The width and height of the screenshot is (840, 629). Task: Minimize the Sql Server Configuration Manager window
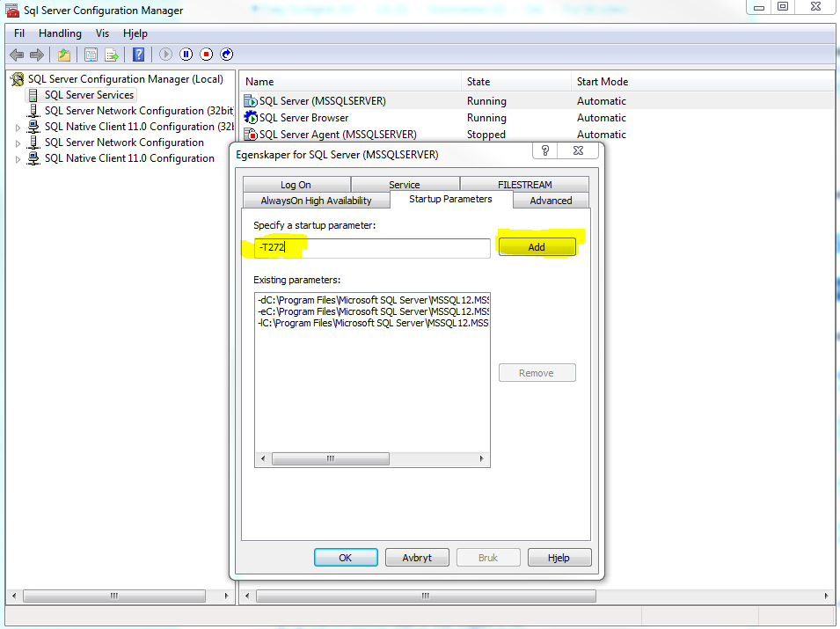pos(759,7)
